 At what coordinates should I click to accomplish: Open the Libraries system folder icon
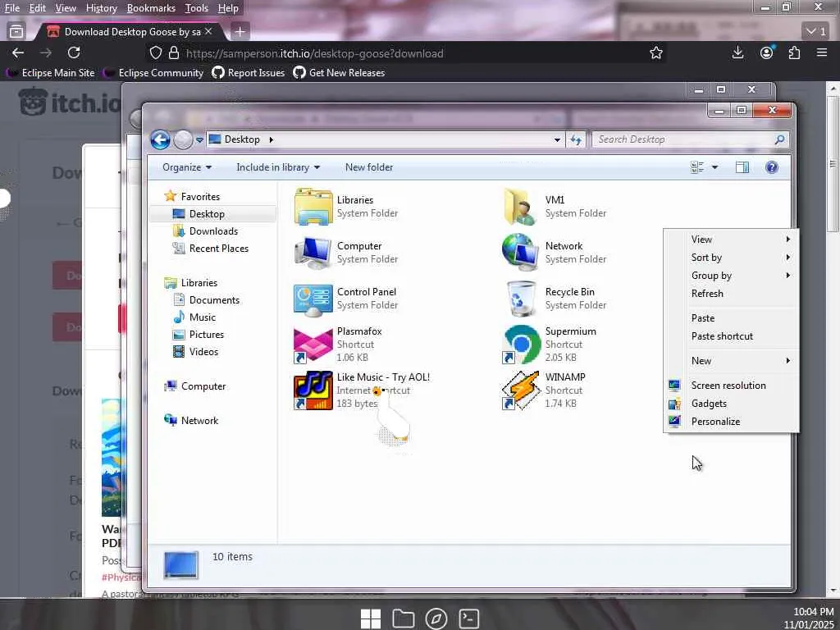(x=313, y=206)
